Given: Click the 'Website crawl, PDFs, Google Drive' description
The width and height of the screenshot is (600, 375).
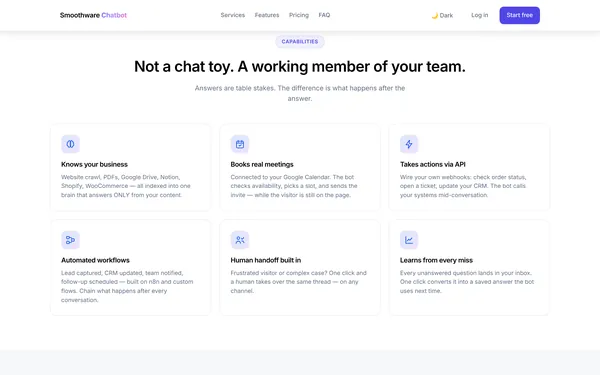Looking at the screenshot, I should (126, 186).
